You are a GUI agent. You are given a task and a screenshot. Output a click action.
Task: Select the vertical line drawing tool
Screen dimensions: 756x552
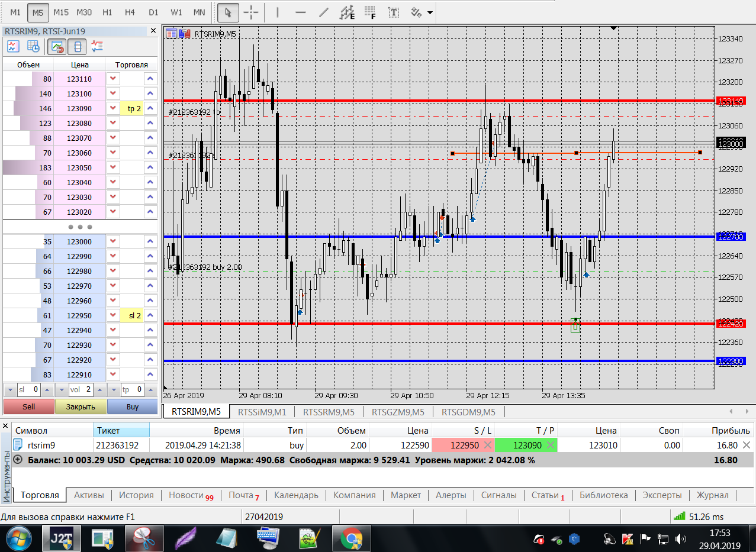coord(278,12)
